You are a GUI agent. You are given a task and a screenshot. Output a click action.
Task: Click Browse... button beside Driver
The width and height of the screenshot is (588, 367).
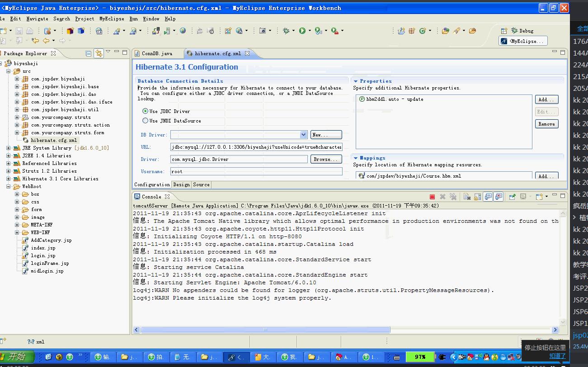pyautogui.click(x=326, y=159)
